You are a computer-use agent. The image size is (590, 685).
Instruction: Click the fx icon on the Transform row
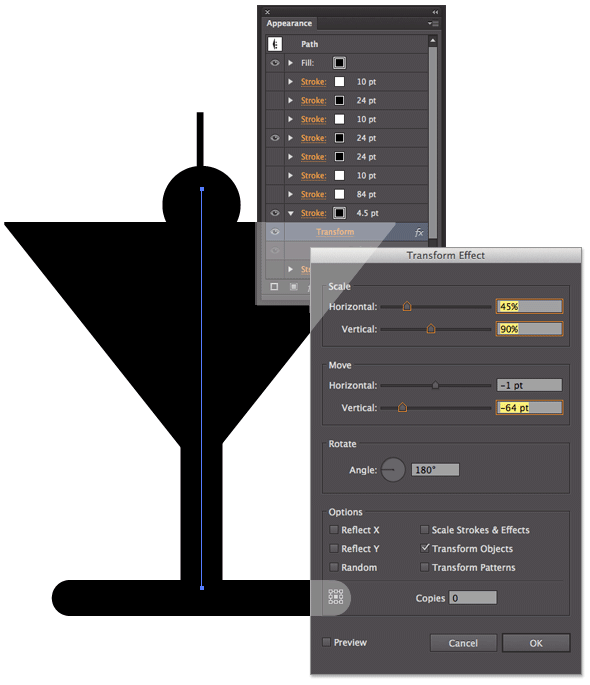click(418, 232)
